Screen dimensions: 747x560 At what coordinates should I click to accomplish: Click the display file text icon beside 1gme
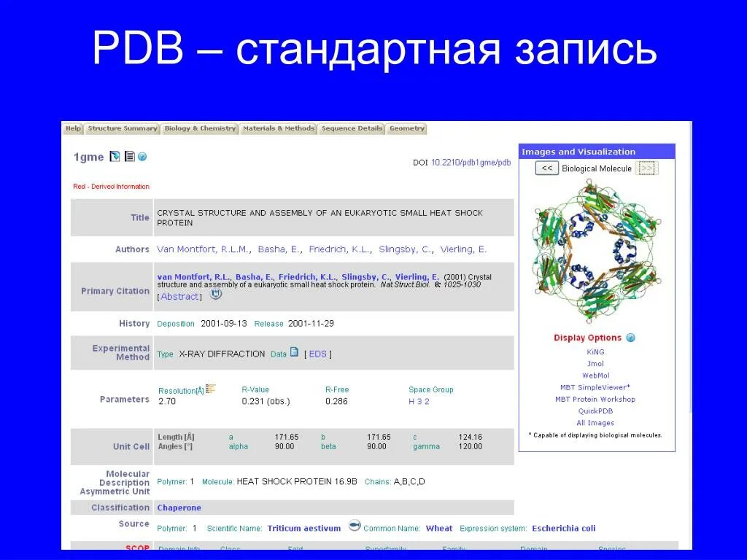click(x=129, y=156)
